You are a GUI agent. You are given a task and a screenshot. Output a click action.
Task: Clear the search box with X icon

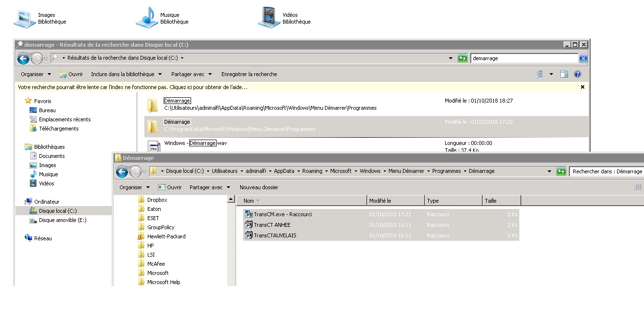(x=583, y=58)
